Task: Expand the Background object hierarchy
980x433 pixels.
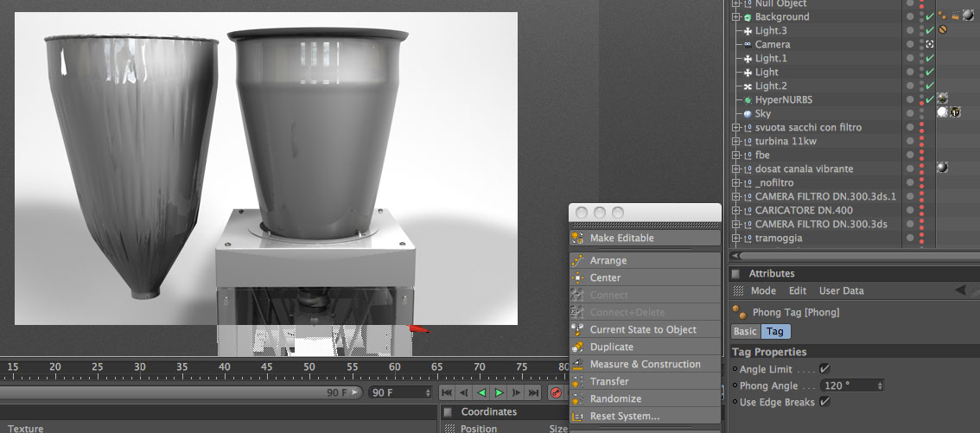Action: tap(736, 17)
